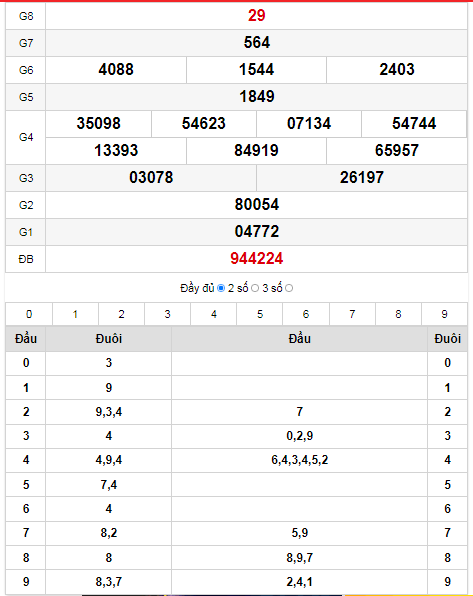473x596 pixels.
Task: Select G6 number 2403
Action: pos(397,70)
